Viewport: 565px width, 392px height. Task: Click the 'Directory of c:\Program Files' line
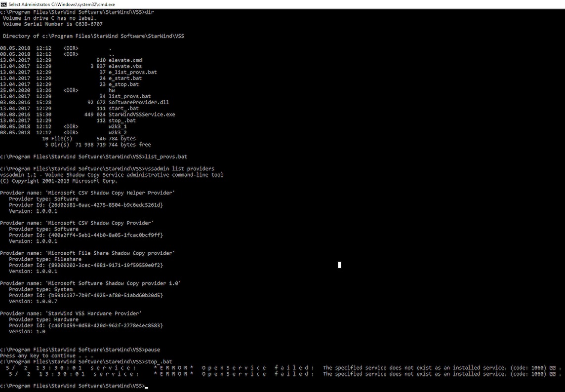tap(93, 36)
